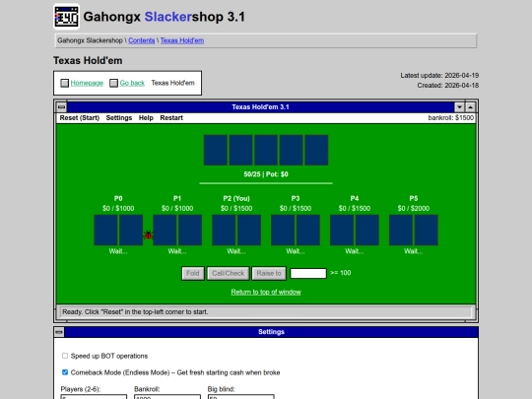Click the '>= 100' minimum raise text
Screen dimensions: 532x399
pyautogui.click(x=341, y=273)
